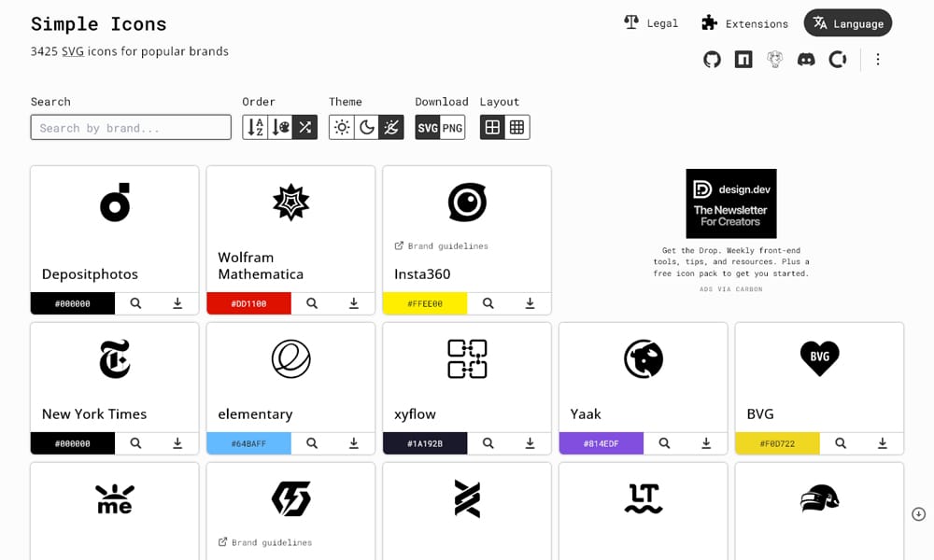The width and height of the screenshot is (934, 560).
Task: Click the New York Times logo icon
Action: click(114, 358)
